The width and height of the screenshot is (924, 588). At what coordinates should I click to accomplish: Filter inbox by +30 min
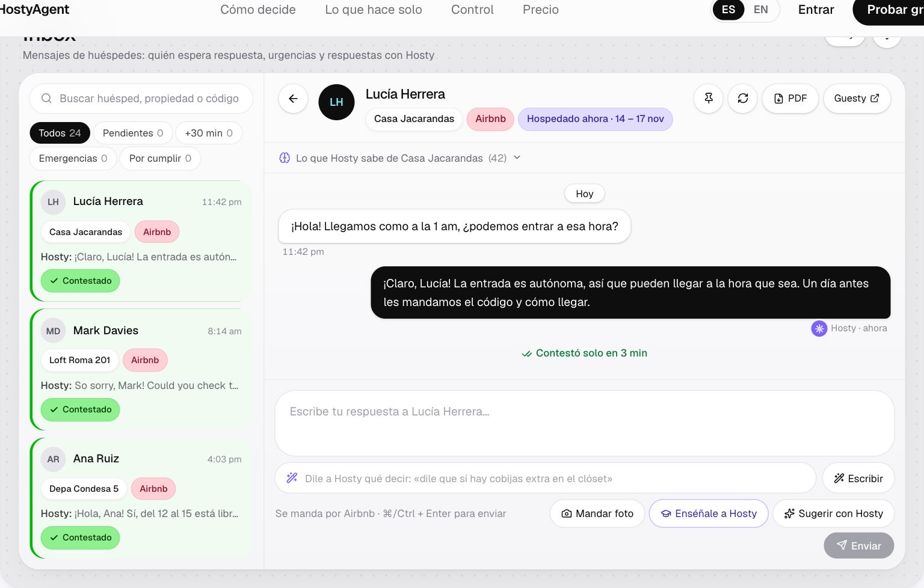click(209, 133)
